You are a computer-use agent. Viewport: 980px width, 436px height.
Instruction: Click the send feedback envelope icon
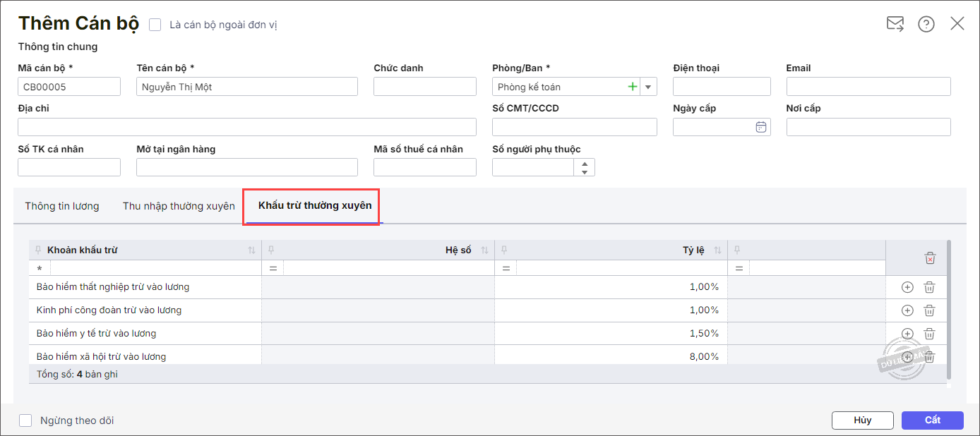pyautogui.click(x=895, y=24)
